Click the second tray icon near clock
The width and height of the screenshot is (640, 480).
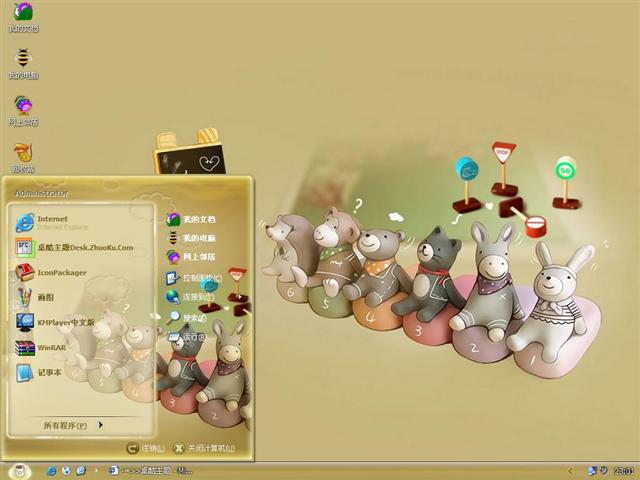(x=604, y=471)
